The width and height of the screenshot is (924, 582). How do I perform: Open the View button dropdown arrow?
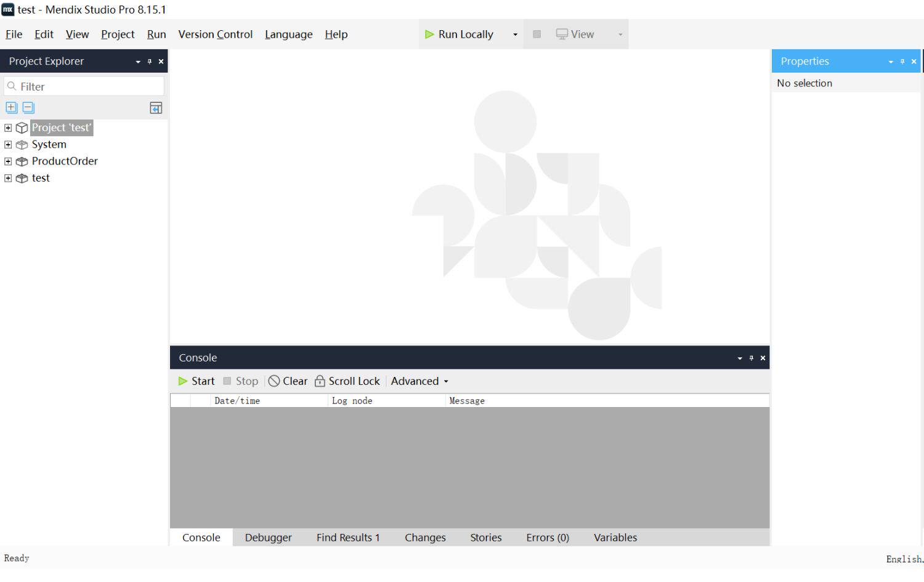click(x=620, y=34)
